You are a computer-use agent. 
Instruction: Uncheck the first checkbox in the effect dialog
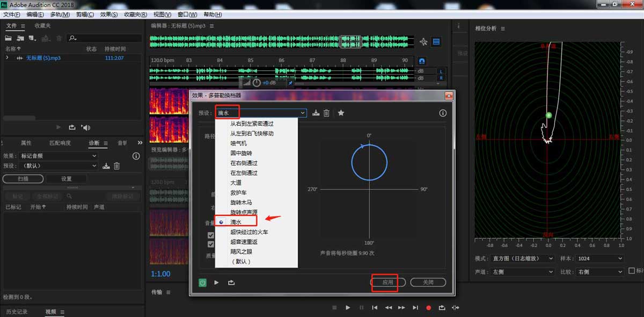point(211,235)
